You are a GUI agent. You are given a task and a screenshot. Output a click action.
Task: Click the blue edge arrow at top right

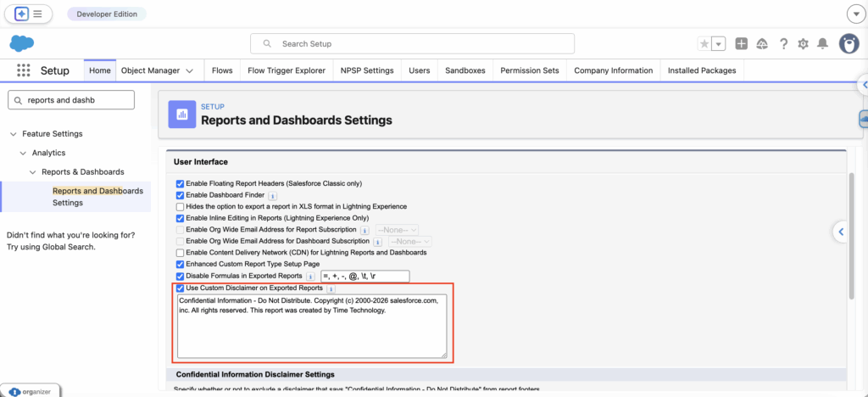click(x=863, y=85)
